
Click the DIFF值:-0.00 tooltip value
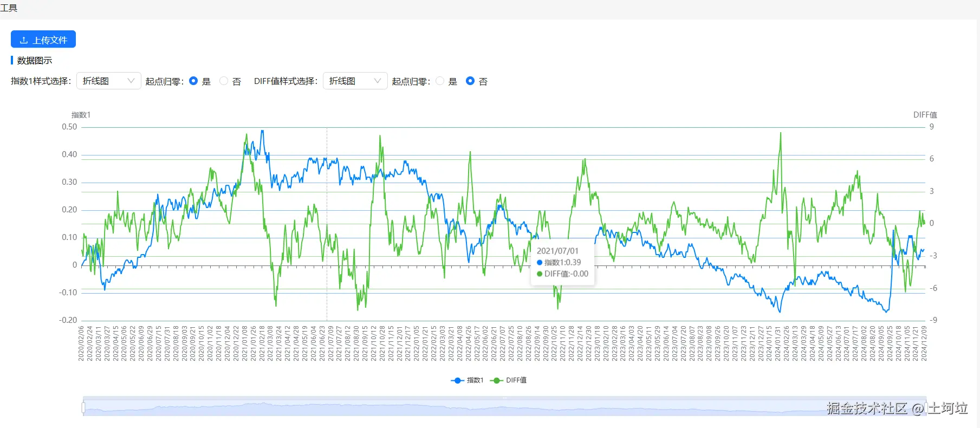tap(566, 274)
